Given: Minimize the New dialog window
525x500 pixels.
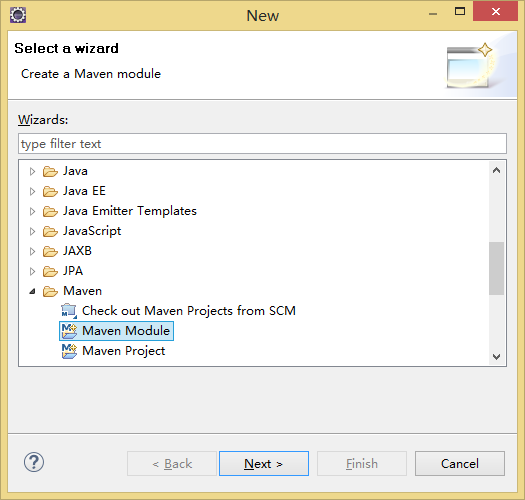Looking at the screenshot, I should [433, 13].
